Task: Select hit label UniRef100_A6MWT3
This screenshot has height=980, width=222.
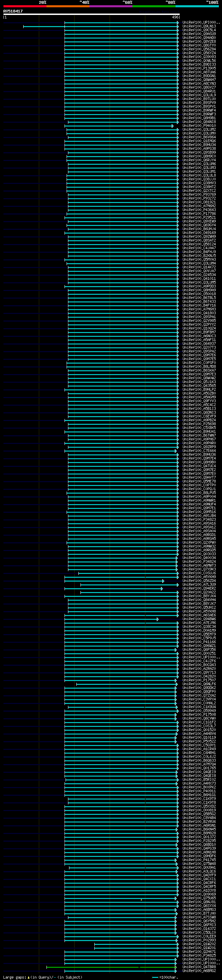Action: [199, 565]
